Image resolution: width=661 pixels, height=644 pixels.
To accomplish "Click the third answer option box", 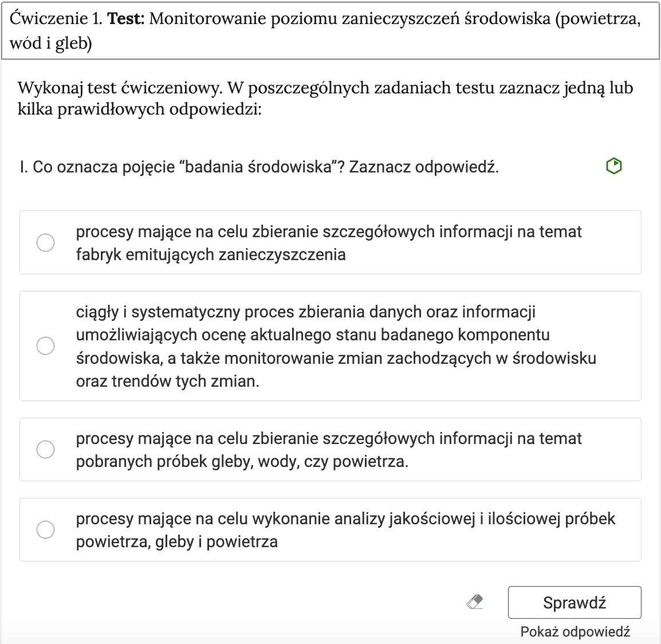I will [x=331, y=450].
